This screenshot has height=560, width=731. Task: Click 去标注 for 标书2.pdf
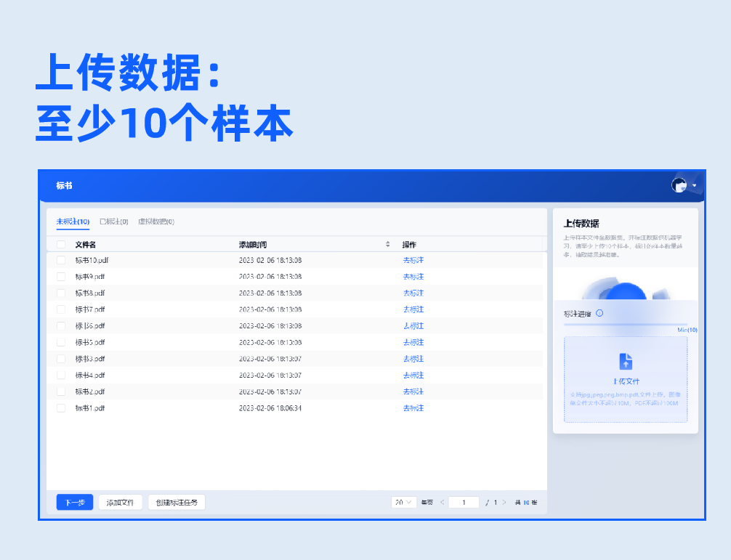pyautogui.click(x=413, y=391)
